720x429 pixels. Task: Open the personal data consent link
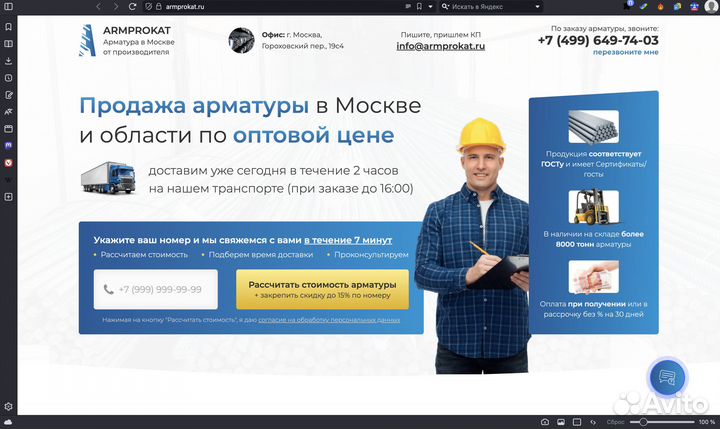click(x=329, y=320)
